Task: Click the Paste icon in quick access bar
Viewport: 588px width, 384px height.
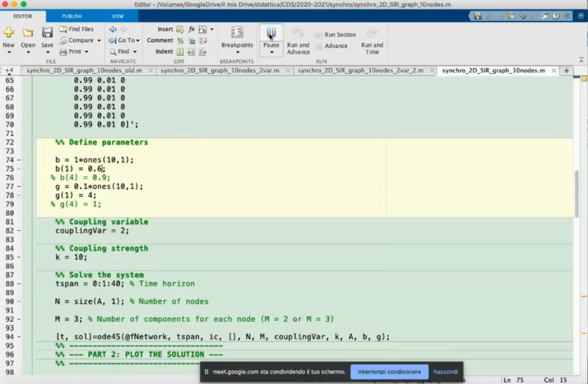Action: point(511,16)
